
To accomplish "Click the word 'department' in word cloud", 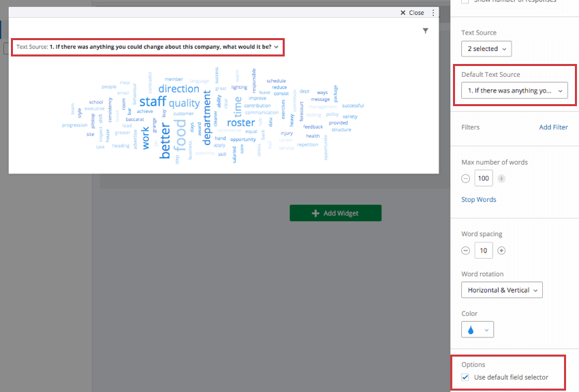I will (x=206, y=118).
